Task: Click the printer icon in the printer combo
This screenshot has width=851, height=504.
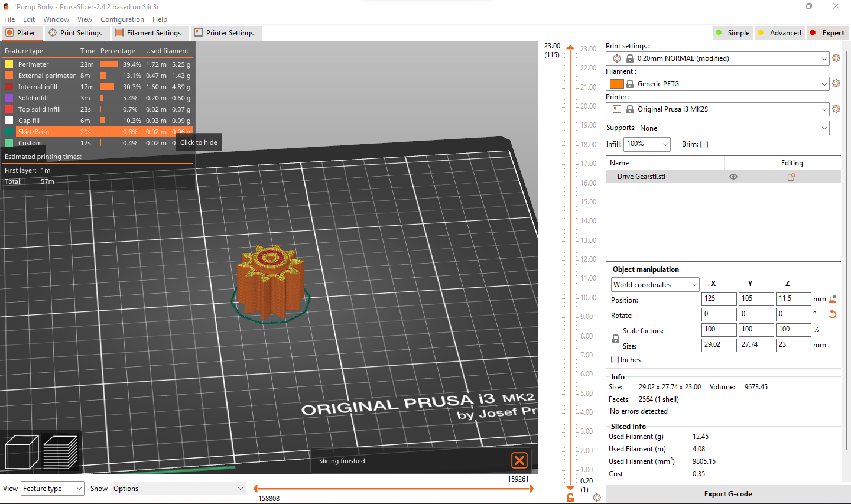Action: (617, 109)
